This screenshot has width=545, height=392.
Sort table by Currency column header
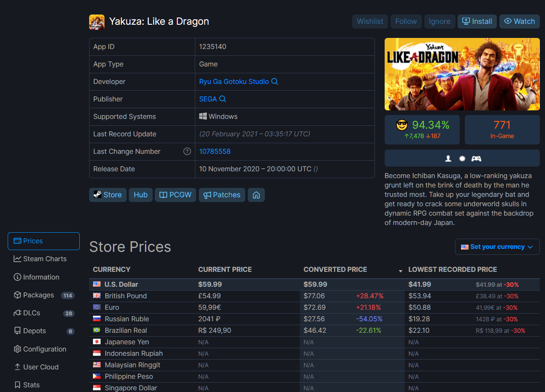pos(112,269)
